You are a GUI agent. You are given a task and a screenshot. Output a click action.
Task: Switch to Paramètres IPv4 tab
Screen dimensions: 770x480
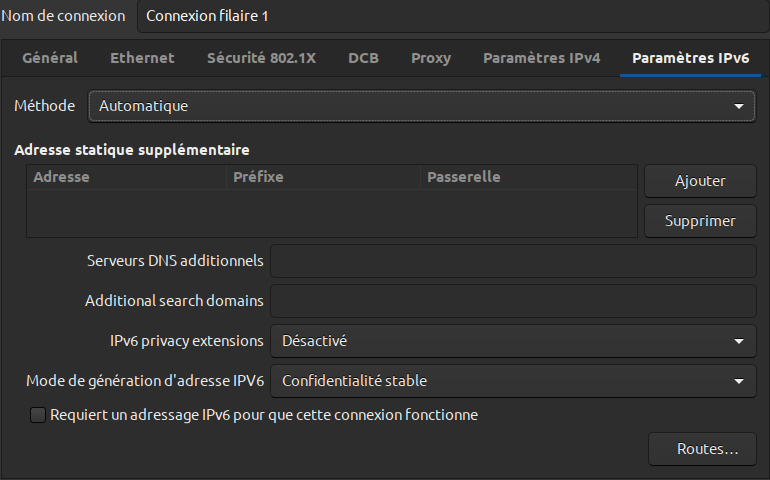tap(542, 58)
